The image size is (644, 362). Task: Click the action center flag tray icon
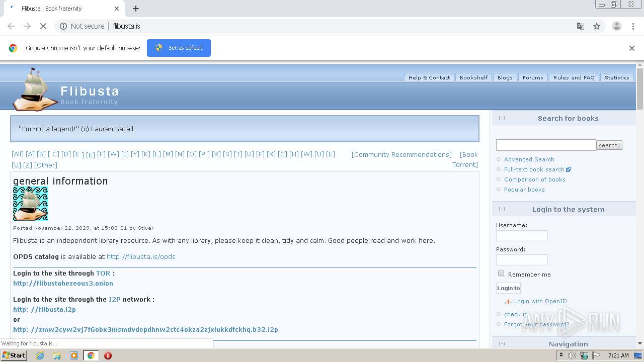pos(596,355)
